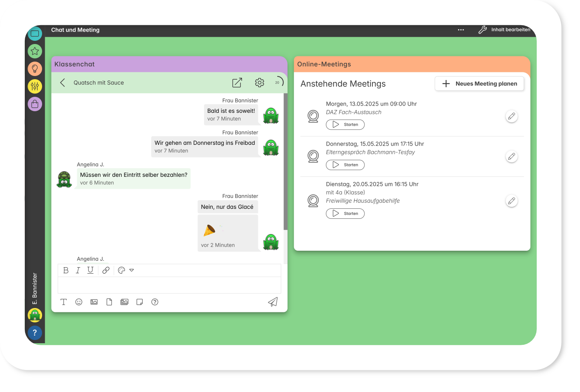
Task: Click Neues Meeting planen button
Action: point(479,84)
